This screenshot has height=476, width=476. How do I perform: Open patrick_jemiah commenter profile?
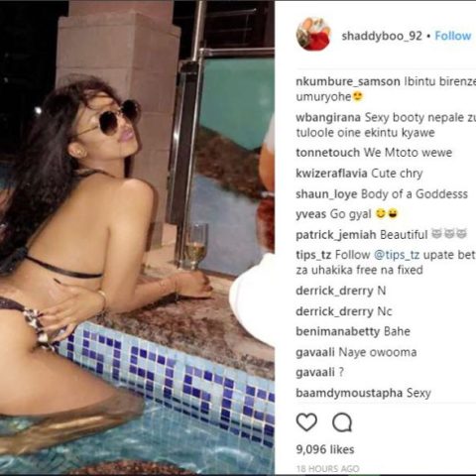(x=336, y=235)
